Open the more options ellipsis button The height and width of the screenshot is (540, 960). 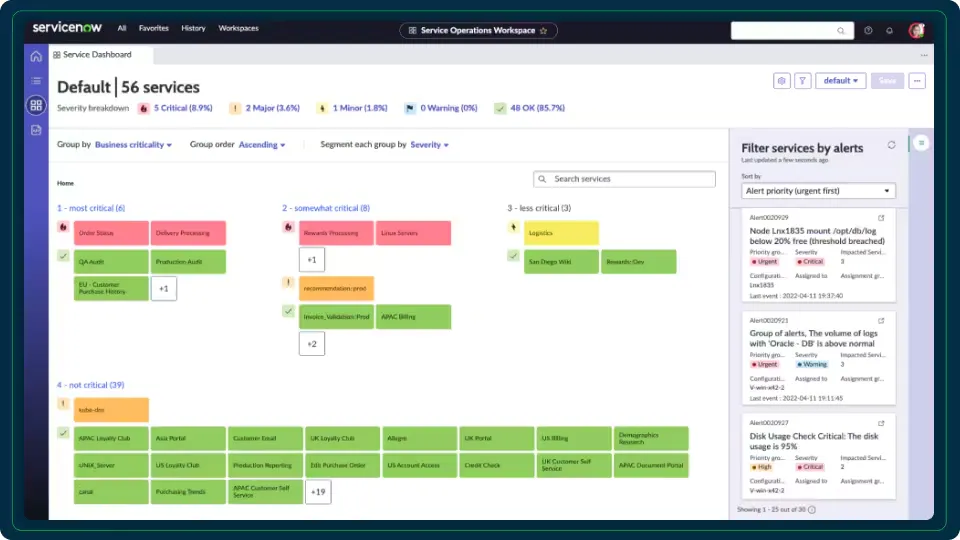point(917,81)
